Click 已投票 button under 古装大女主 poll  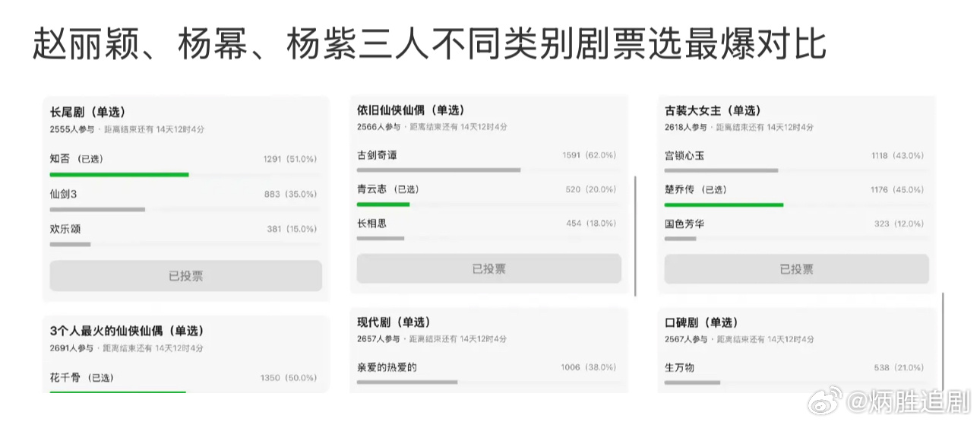click(x=797, y=269)
